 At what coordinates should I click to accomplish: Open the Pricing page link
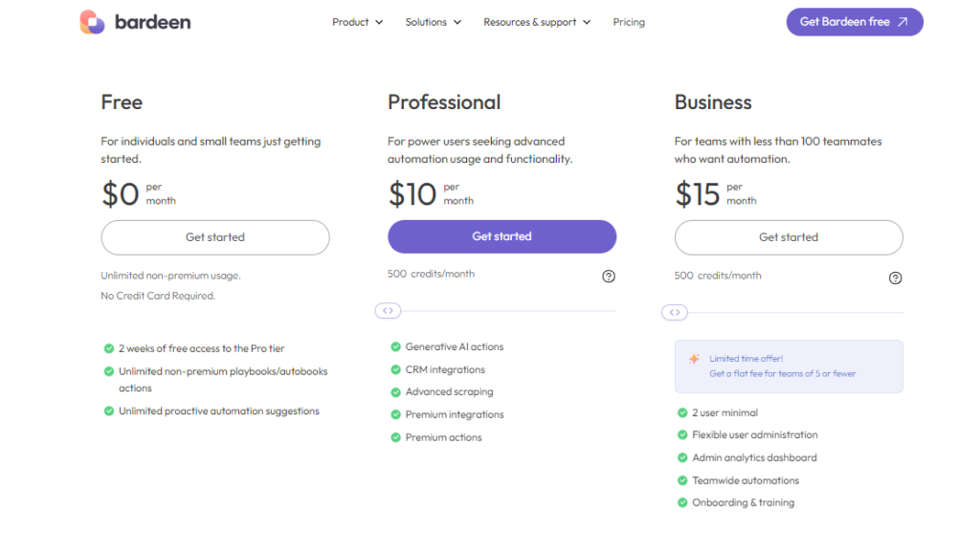click(x=629, y=22)
